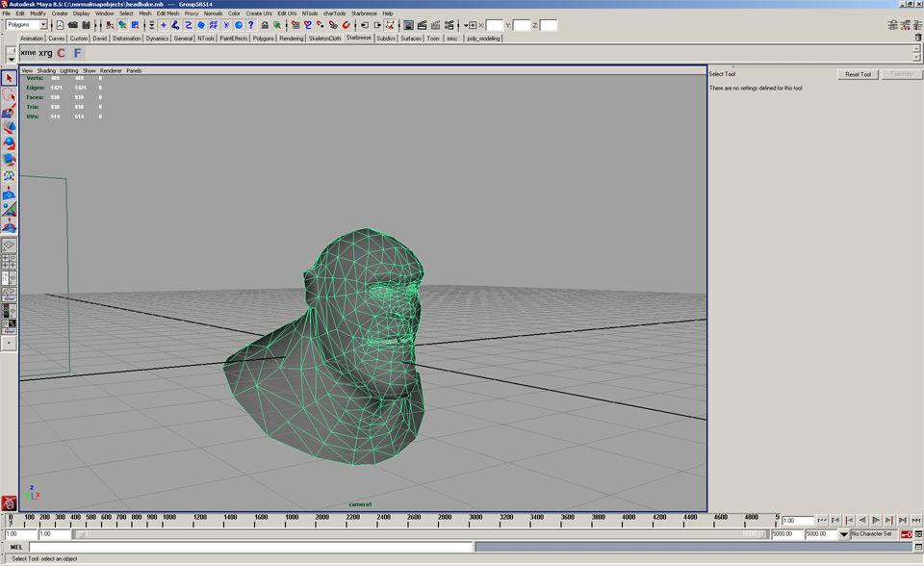The width and height of the screenshot is (924, 566).
Task: Open animation preferences icon beside auto key
Action: pyautogui.click(x=918, y=534)
